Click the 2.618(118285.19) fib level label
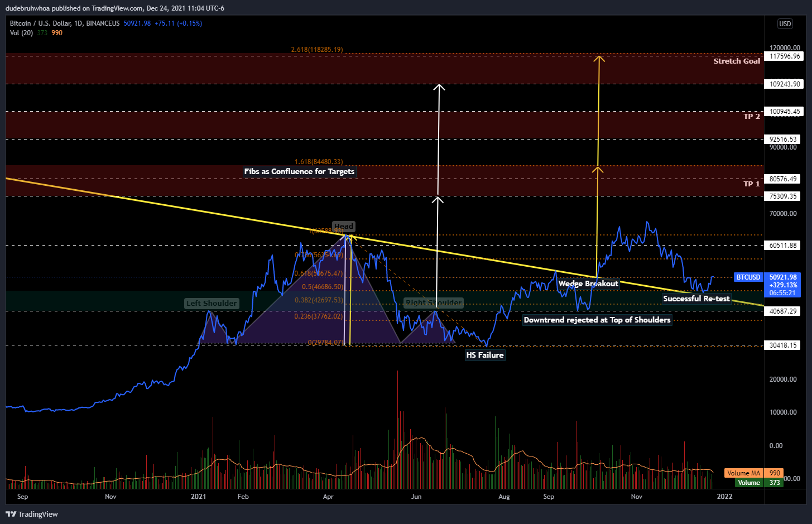The height and width of the screenshot is (524, 812). coord(317,50)
